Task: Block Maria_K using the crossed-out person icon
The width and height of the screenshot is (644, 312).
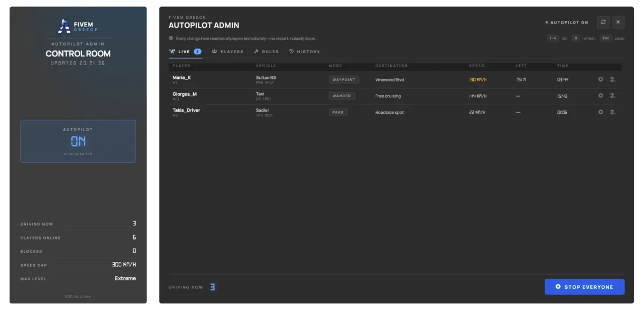Action: click(612, 79)
